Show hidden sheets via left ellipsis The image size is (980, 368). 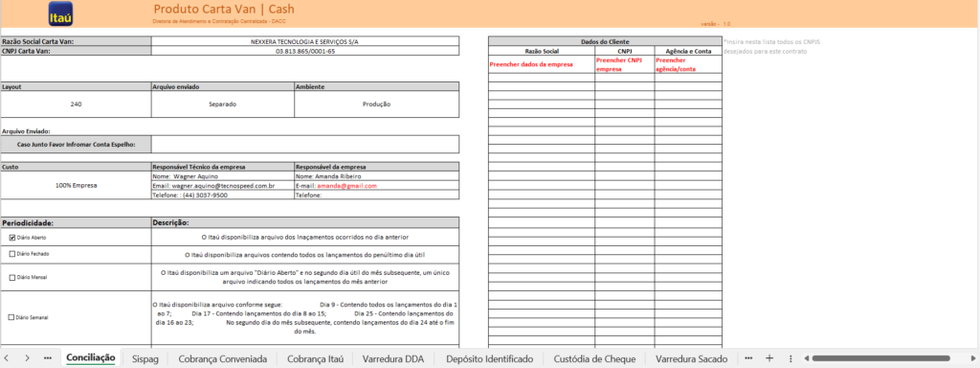point(48,358)
